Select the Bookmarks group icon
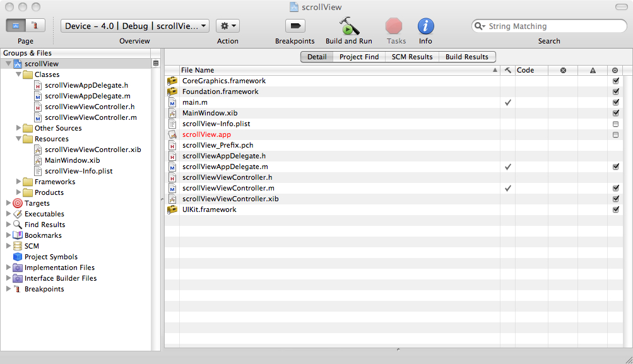Viewport: 633px width, 364px height. point(18,235)
